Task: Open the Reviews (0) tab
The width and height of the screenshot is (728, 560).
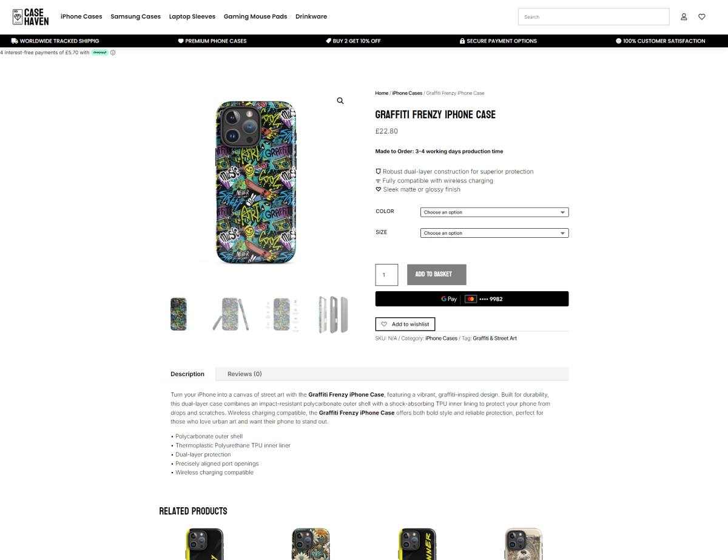Action: point(244,374)
